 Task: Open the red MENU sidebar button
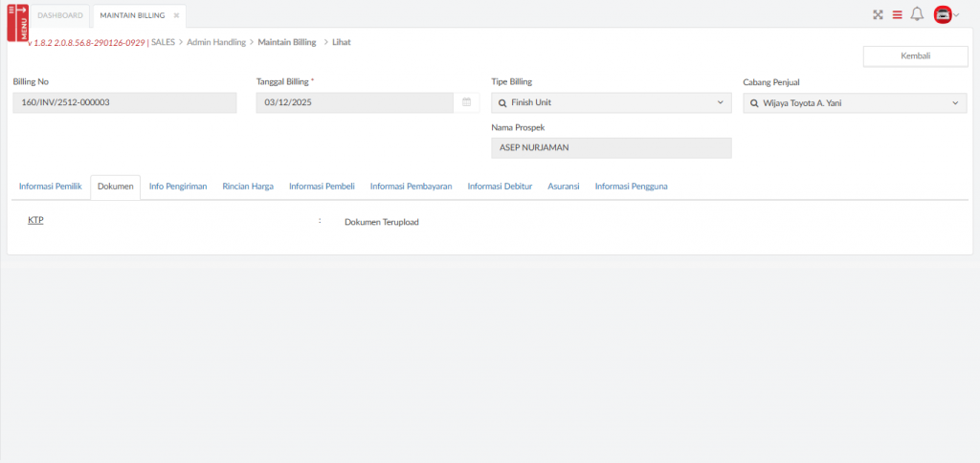click(17, 22)
